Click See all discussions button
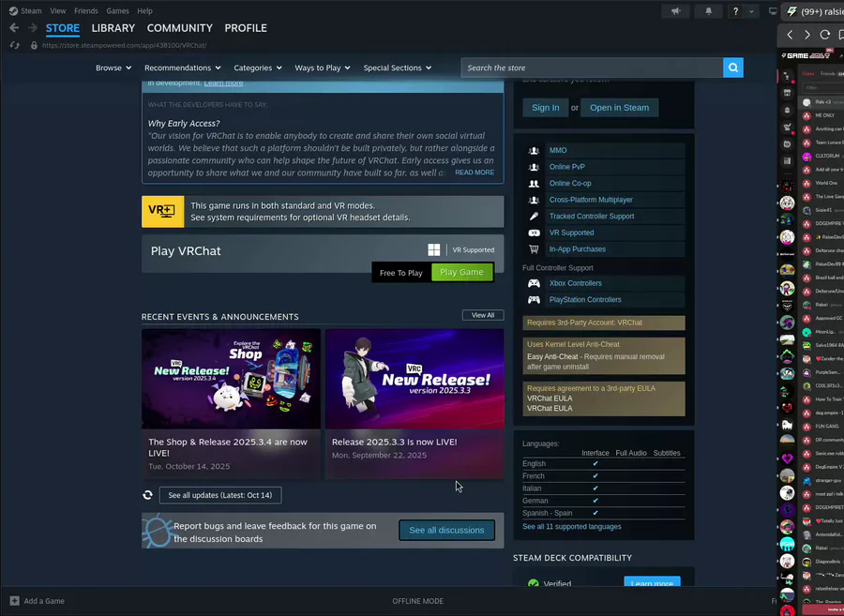Screen dimensions: 844x616 point(446,531)
